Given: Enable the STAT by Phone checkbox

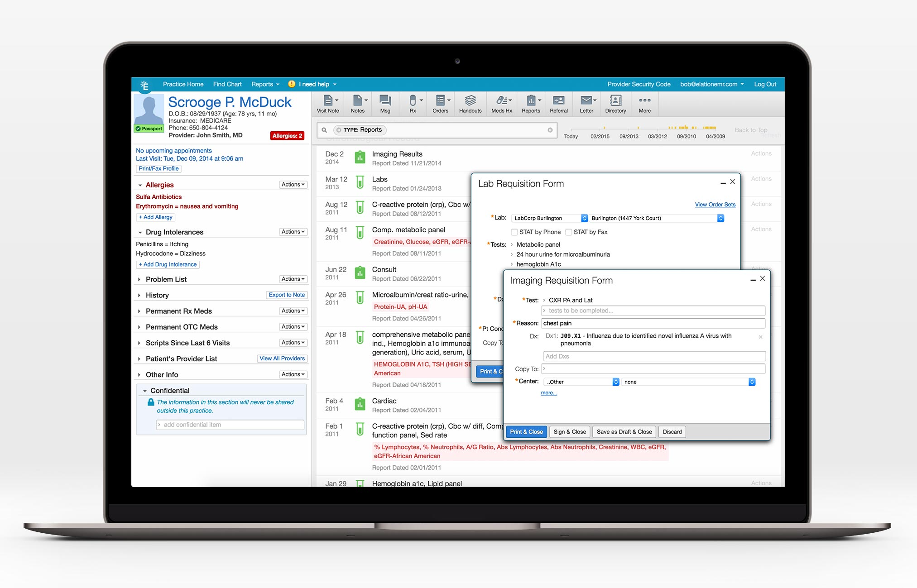Looking at the screenshot, I should click(x=514, y=232).
